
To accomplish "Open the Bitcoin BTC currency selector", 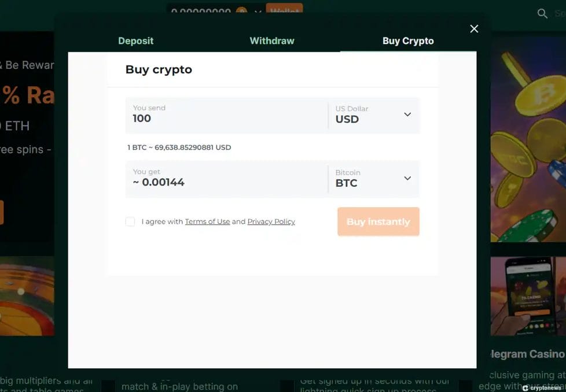I will click(374, 179).
